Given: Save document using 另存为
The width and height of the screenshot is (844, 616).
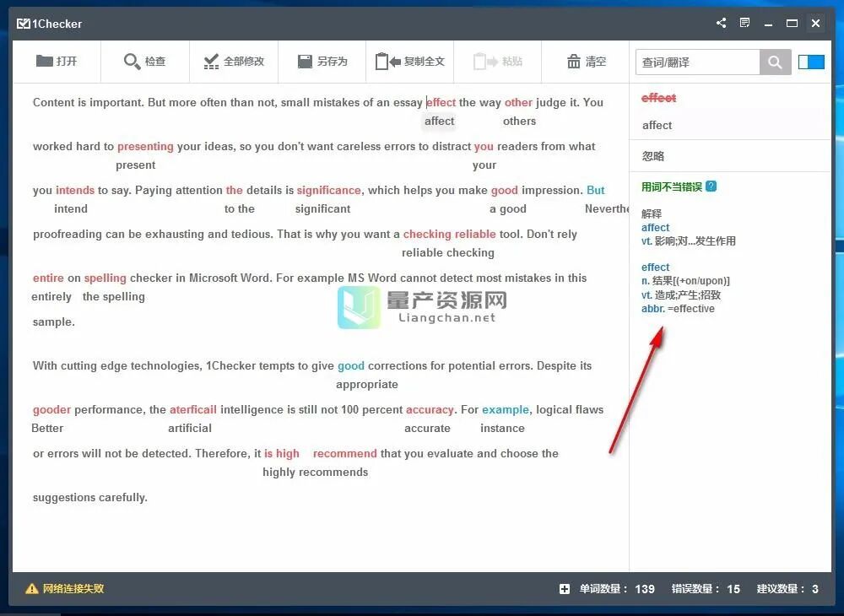Looking at the screenshot, I should click(x=322, y=62).
